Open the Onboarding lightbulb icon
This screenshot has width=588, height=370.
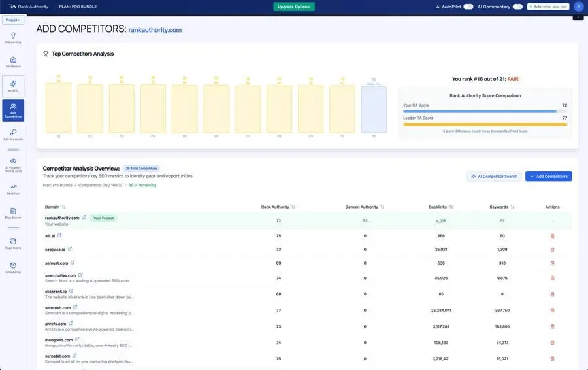[13, 36]
